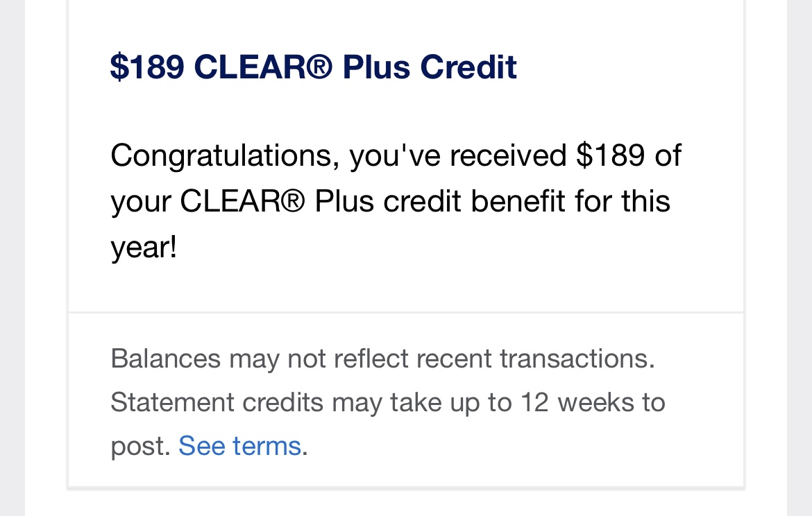Click the word "received" in the message
Screen dimensions: 812x516
click(x=508, y=155)
